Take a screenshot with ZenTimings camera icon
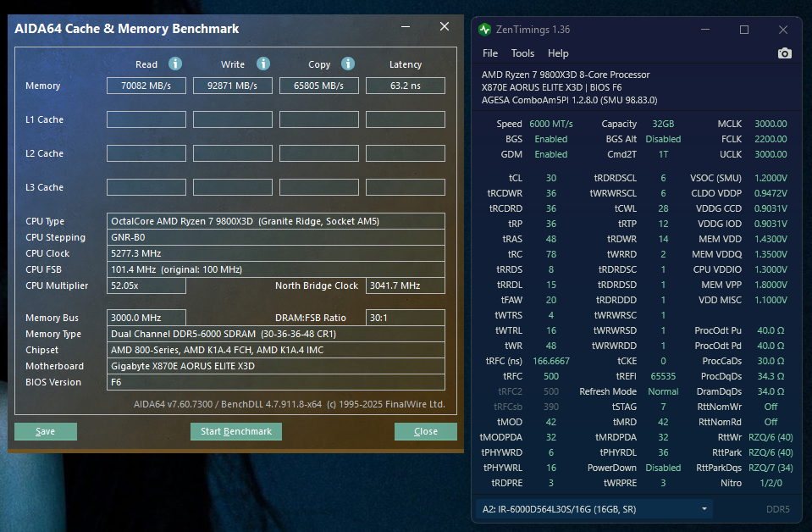The width and height of the screenshot is (812, 532). (x=784, y=53)
